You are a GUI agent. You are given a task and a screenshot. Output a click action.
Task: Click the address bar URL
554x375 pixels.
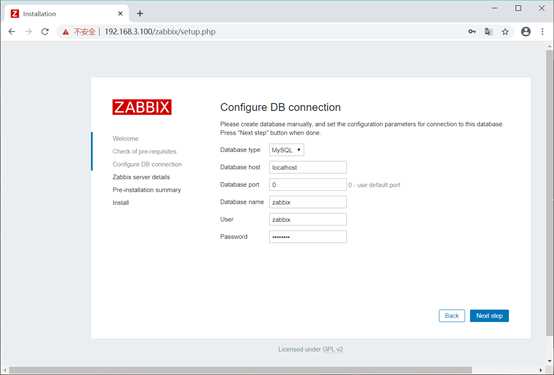(x=160, y=32)
